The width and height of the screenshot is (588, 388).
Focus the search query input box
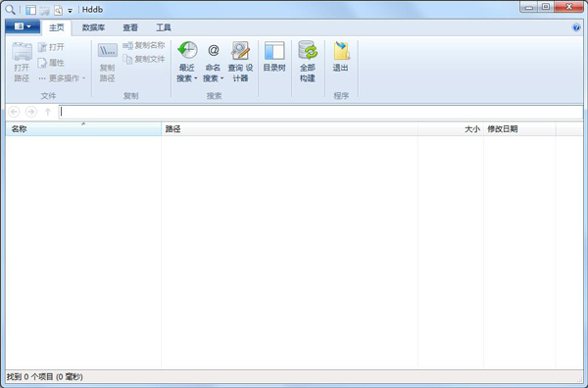(x=320, y=112)
